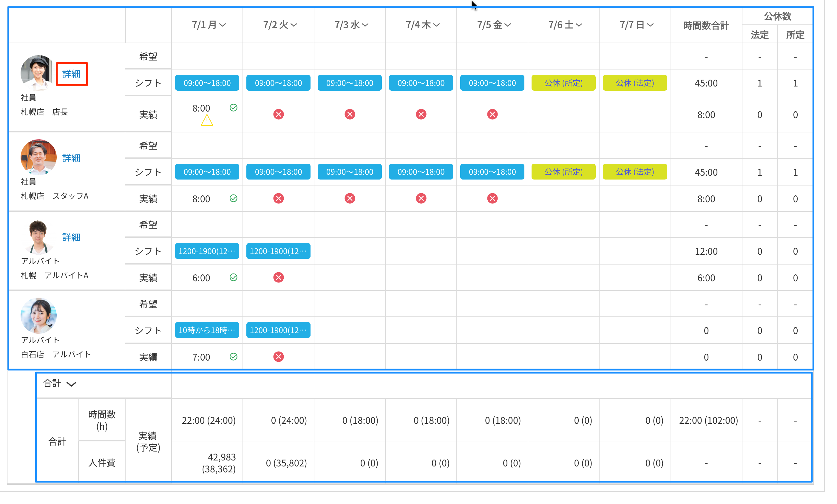Click red X icon for アルバイトA on 7/2
This screenshot has height=504, width=837.
[278, 277]
